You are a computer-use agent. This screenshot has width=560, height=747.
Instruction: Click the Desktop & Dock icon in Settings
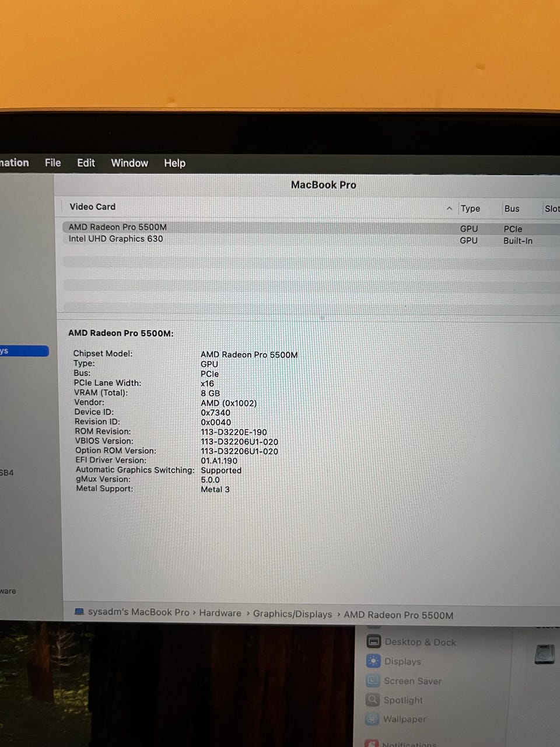(x=373, y=641)
